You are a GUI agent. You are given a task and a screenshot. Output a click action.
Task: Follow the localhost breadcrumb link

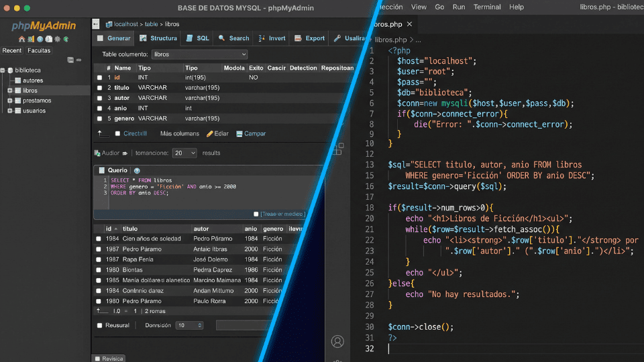click(x=125, y=24)
